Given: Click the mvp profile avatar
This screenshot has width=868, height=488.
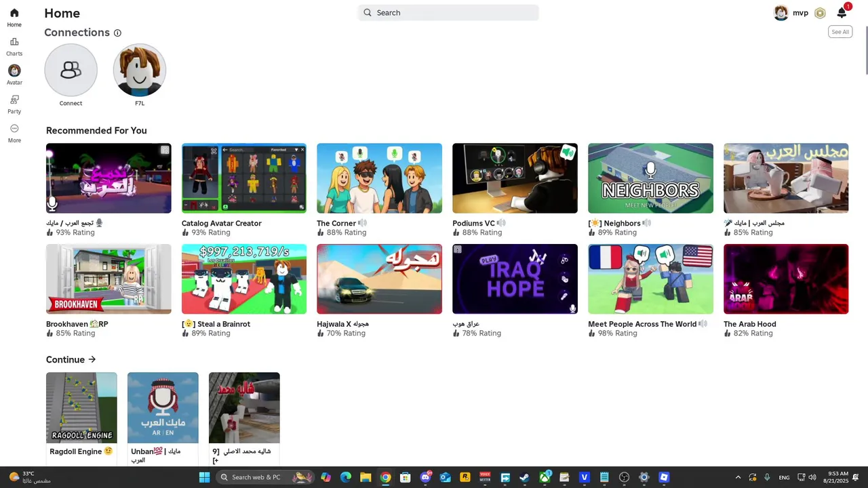Looking at the screenshot, I should 781,13.
